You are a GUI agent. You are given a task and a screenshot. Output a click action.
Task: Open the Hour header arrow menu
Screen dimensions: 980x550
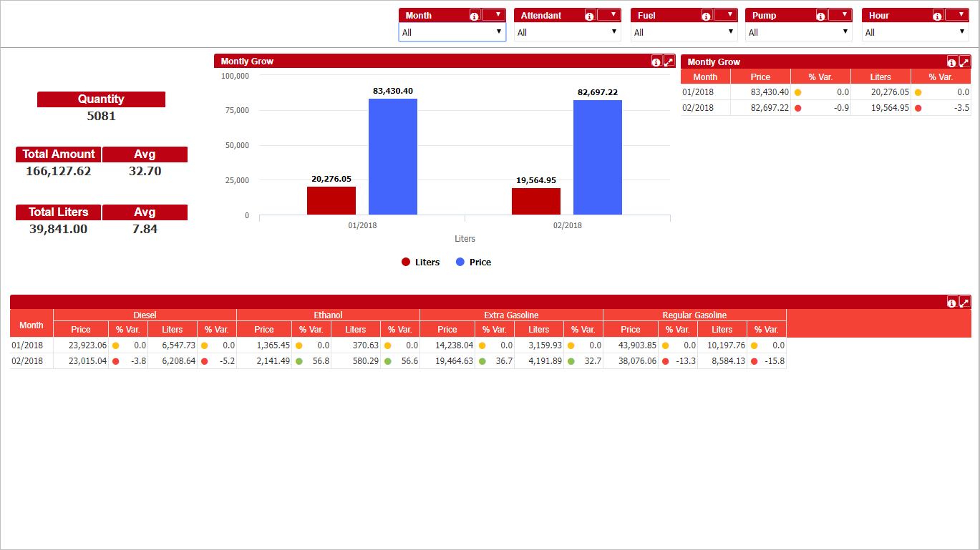(x=957, y=15)
